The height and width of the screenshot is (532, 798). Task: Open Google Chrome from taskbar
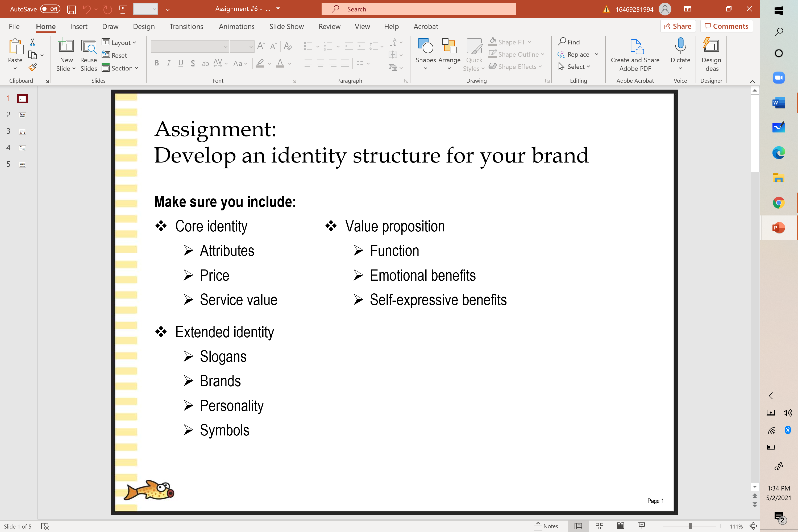779,203
